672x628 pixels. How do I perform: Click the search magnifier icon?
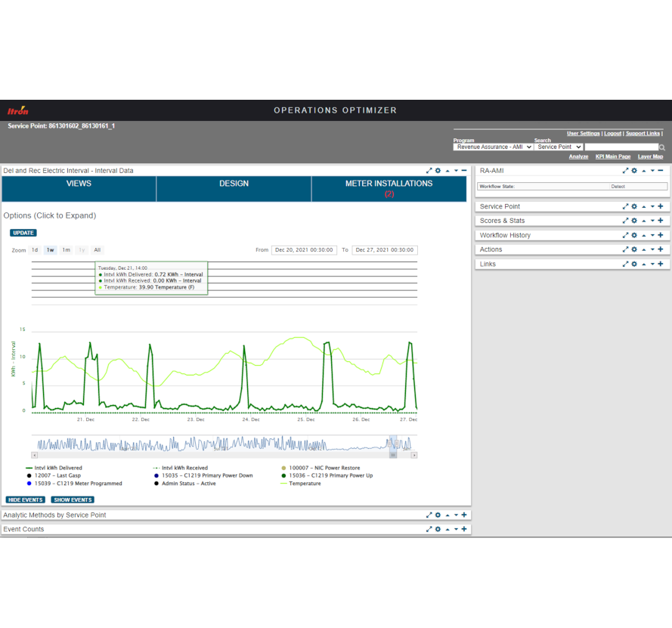pyautogui.click(x=660, y=147)
